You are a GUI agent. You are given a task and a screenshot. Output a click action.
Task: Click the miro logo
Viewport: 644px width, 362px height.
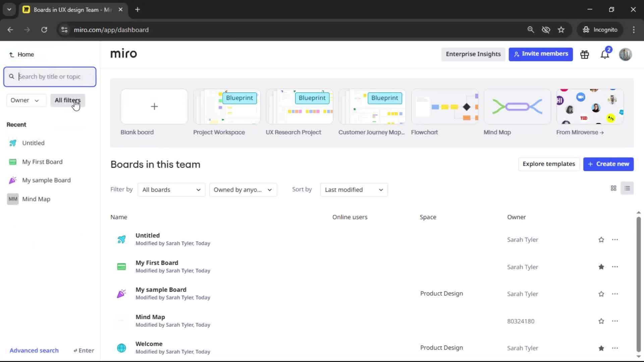click(x=123, y=54)
